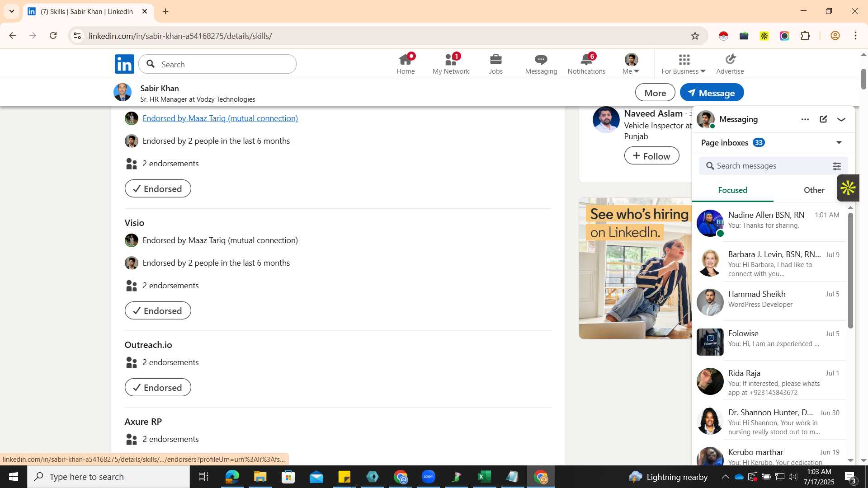Click the yellow asterisk extension side widget
The width and height of the screenshot is (868, 488).
point(848,188)
